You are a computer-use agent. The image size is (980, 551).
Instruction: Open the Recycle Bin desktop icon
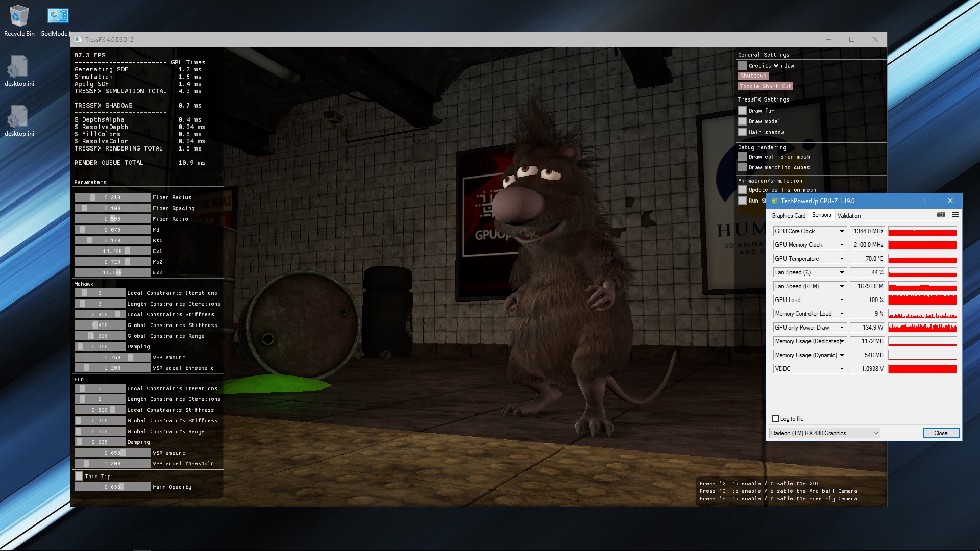tap(19, 21)
